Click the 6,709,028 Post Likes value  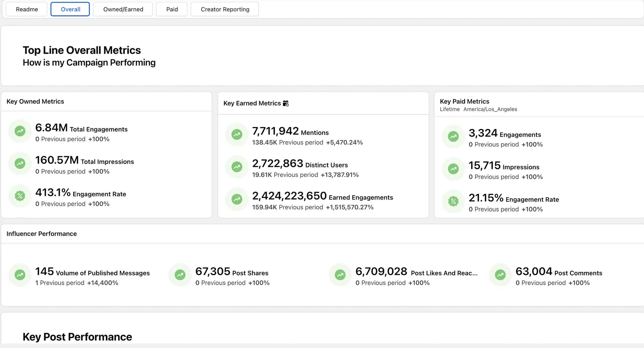click(x=381, y=272)
